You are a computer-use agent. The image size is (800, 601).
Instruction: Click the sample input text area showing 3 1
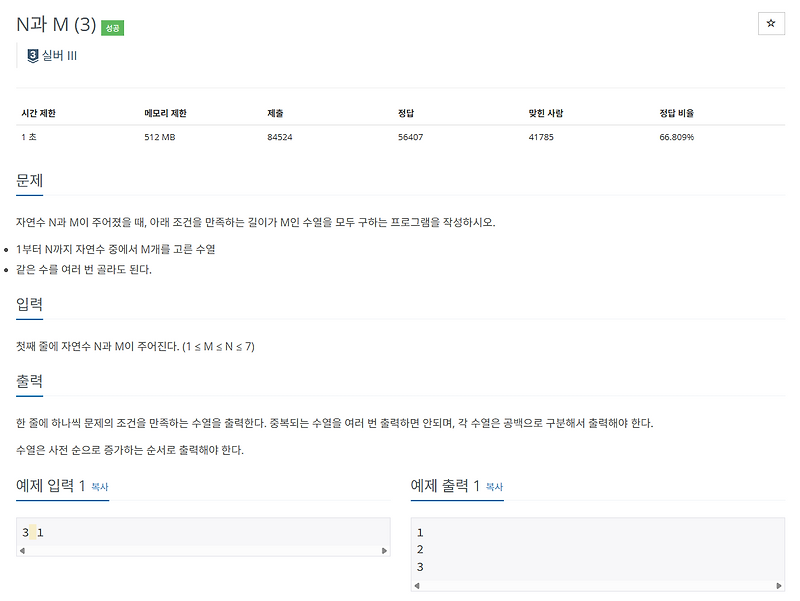35,533
